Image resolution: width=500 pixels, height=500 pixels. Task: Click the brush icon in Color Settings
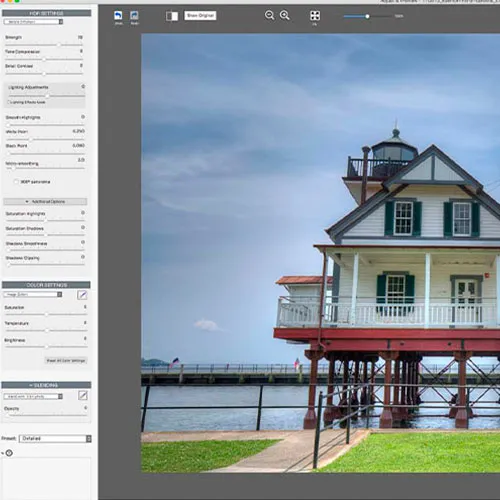pos(82,295)
